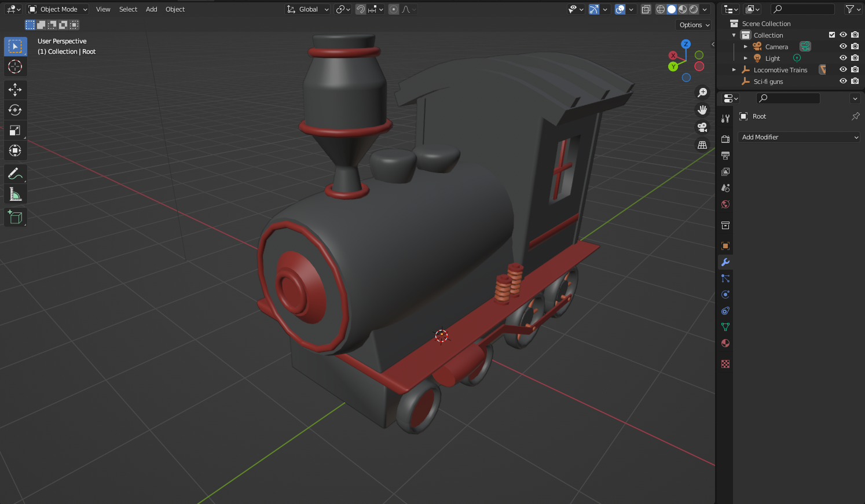Image resolution: width=865 pixels, height=504 pixels.
Task: Choose the Add Cube tool
Action: pyautogui.click(x=15, y=217)
